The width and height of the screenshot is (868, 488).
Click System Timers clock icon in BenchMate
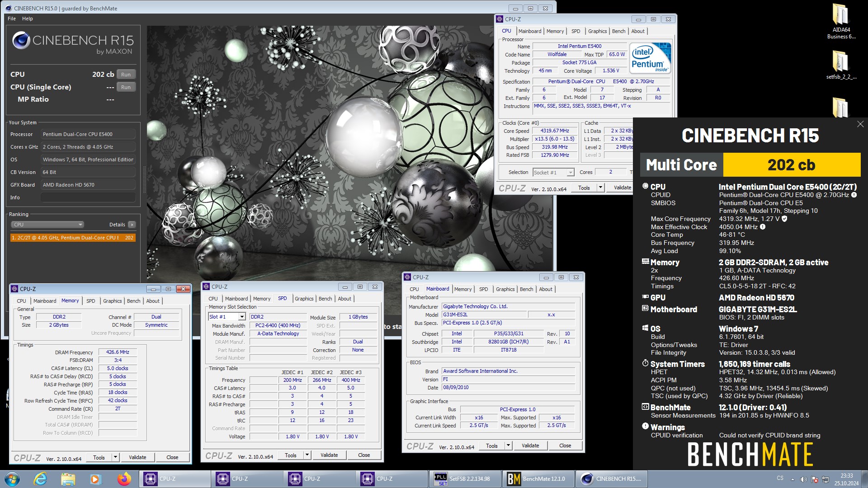pos(645,363)
